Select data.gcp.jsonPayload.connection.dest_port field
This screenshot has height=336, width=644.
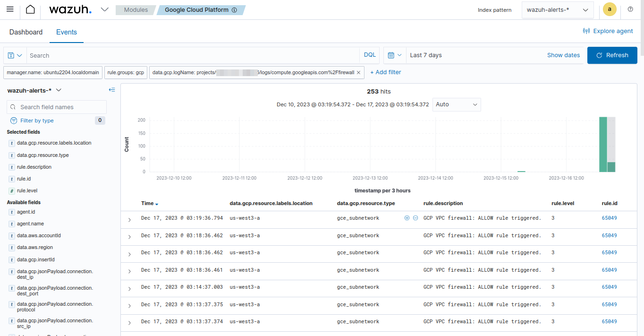(x=55, y=291)
